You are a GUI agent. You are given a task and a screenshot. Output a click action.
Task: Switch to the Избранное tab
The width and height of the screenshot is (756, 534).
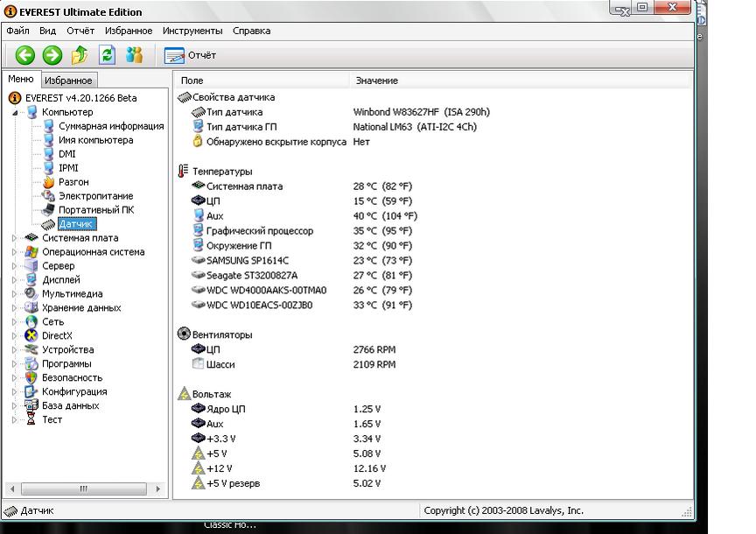68,81
